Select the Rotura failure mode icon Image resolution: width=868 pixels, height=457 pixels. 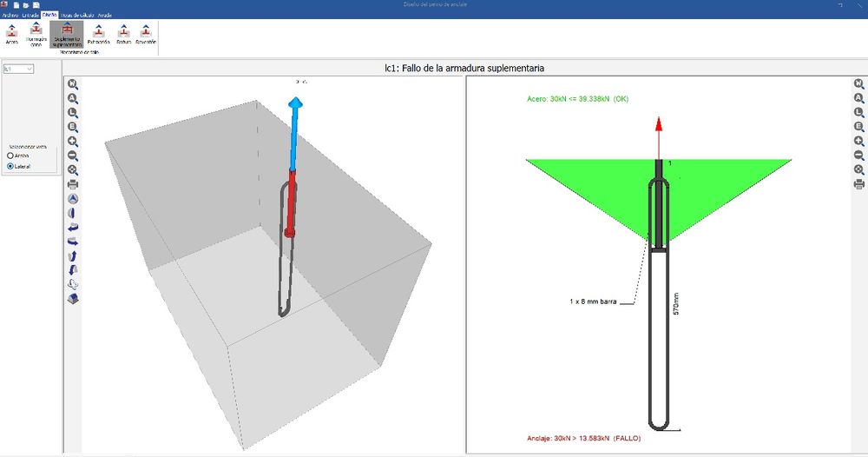123,34
